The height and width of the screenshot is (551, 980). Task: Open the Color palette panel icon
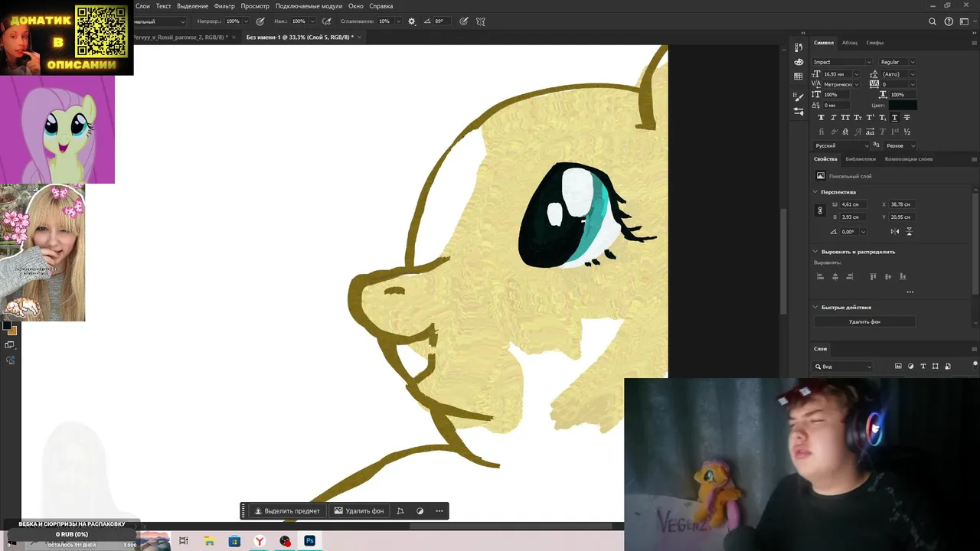[799, 62]
